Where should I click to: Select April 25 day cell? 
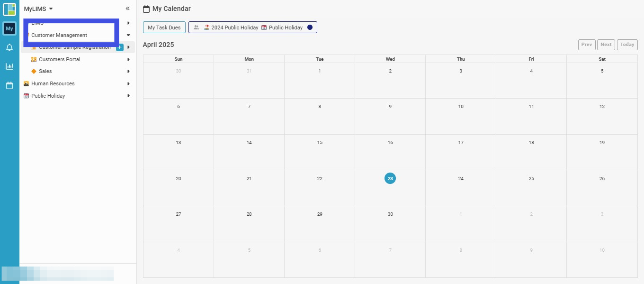531,188
